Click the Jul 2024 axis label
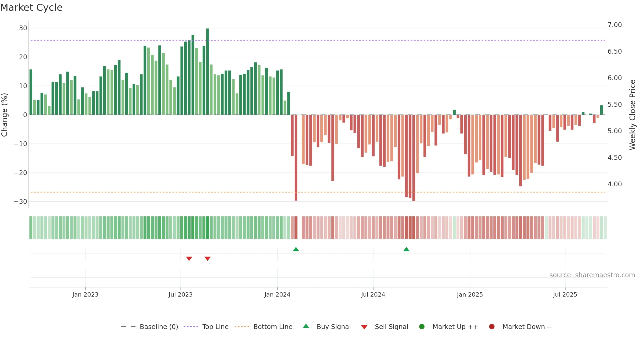The height and width of the screenshot is (362, 644). point(373,295)
